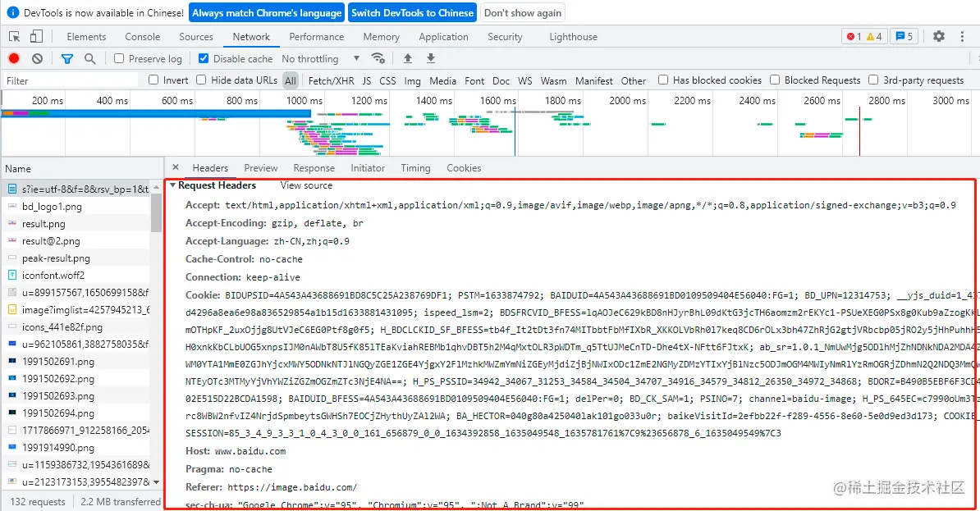The height and width of the screenshot is (511, 980).
Task: Filter requests by Media type
Action: point(442,80)
